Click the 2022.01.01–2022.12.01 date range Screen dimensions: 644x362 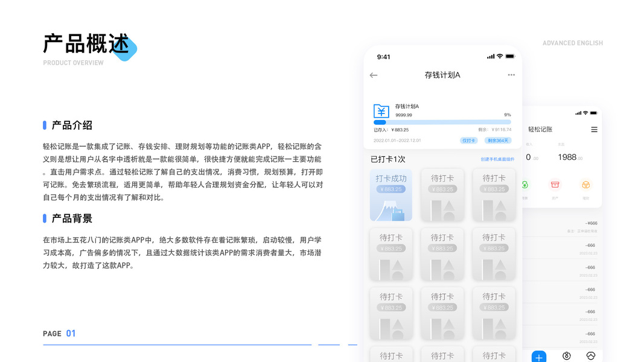click(397, 141)
